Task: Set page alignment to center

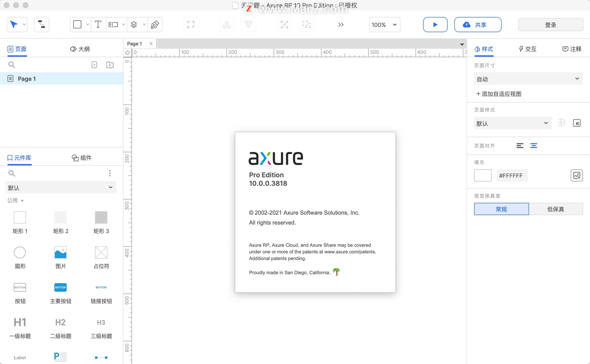Action: point(534,146)
